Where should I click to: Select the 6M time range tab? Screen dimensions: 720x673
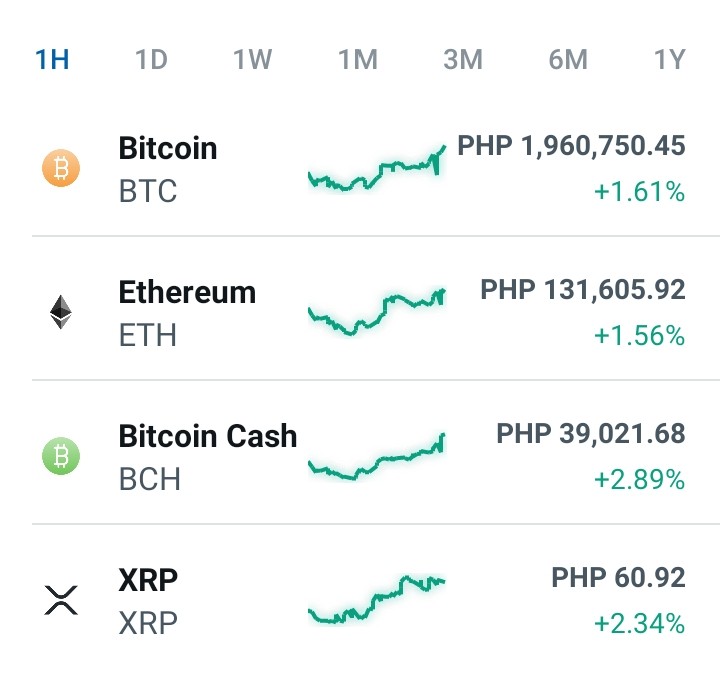(x=568, y=60)
